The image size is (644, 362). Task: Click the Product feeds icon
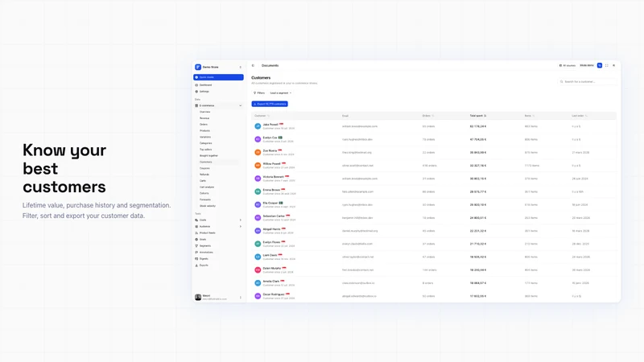pos(196,232)
